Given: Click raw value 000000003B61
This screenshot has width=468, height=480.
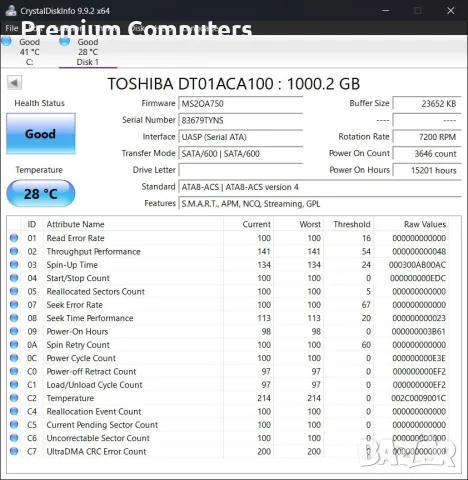Looking at the screenshot, I should [418, 331].
